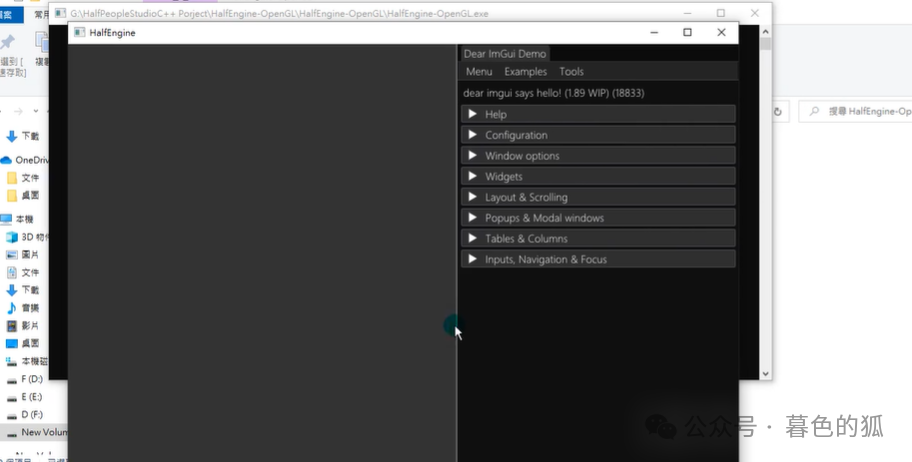This screenshot has width=912, height=462.
Task: Expand the Configuration collapsing header
Action: (x=598, y=135)
